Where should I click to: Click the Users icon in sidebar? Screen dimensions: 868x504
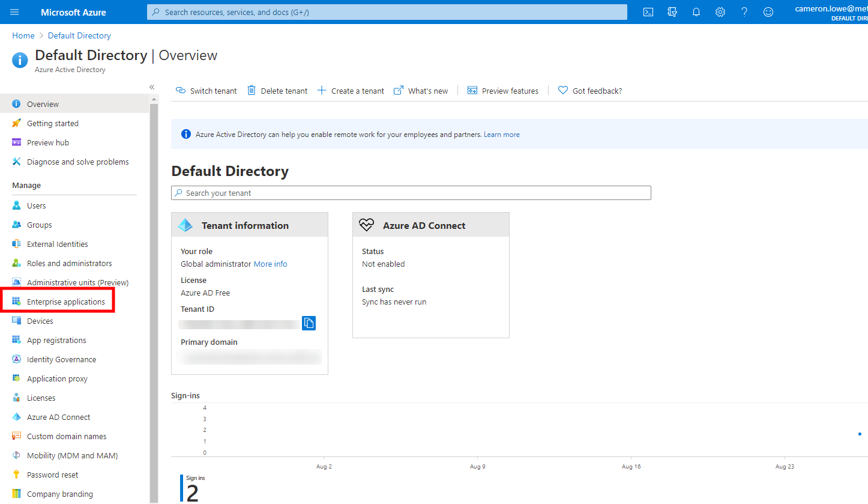(x=17, y=205)
